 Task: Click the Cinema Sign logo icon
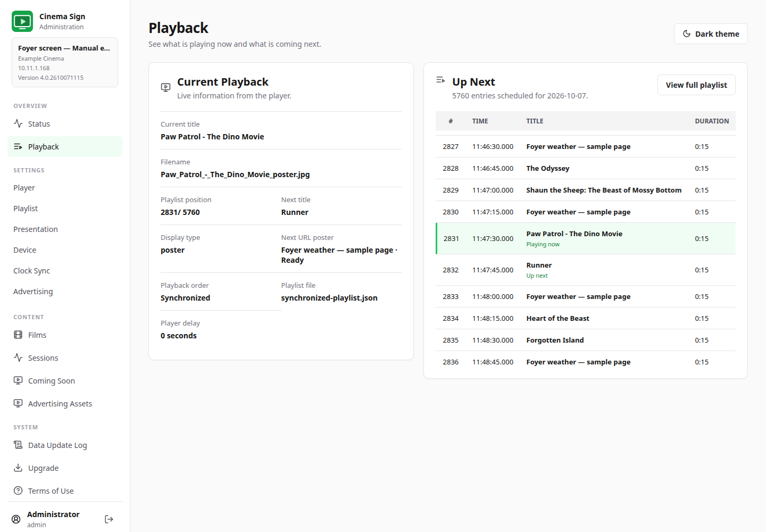(22, 21)
